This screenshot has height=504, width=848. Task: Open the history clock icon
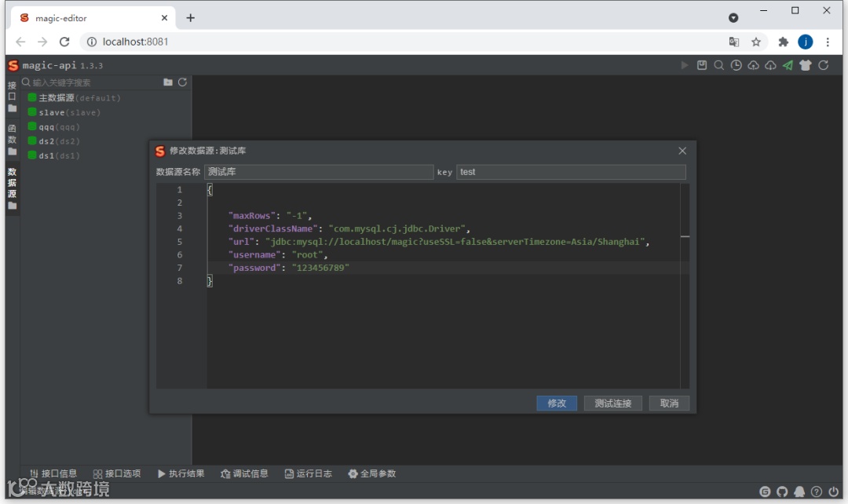736,65
